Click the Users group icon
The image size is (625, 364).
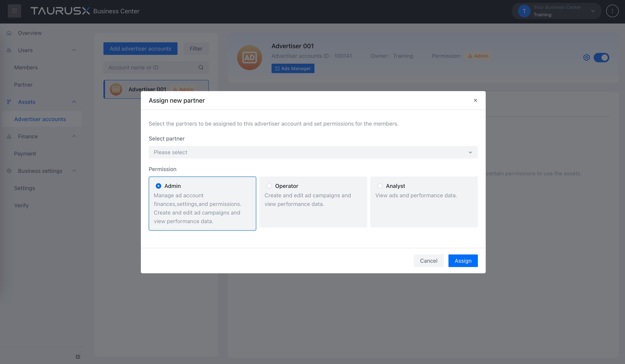click(9, 50)
